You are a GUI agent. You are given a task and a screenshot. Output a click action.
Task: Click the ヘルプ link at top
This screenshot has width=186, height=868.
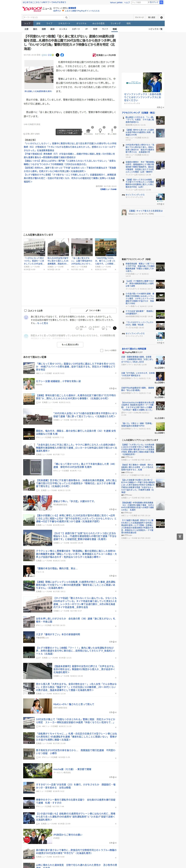(127, 2)
